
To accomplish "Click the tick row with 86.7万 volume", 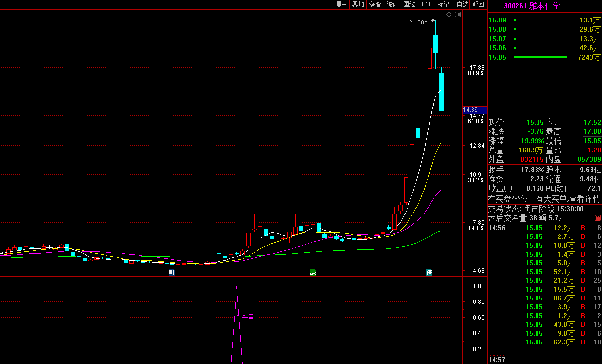I will pos(545,298).
